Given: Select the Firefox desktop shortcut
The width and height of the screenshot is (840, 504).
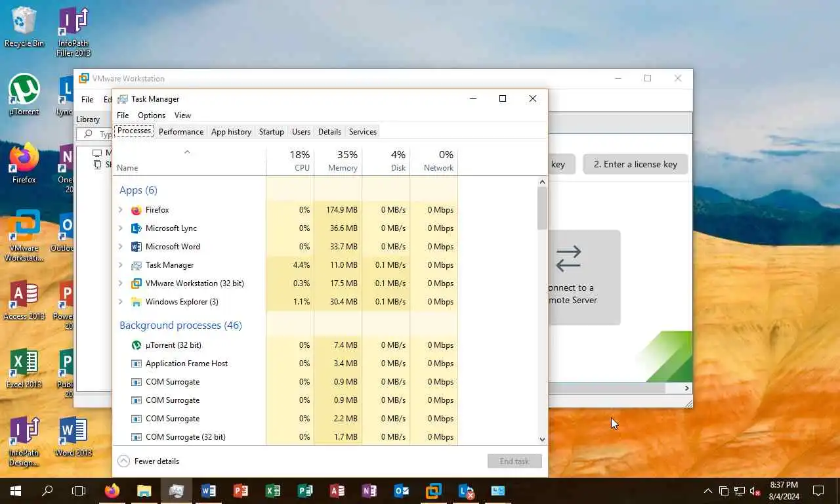Looking at the screenshot, I should [24, 163].
